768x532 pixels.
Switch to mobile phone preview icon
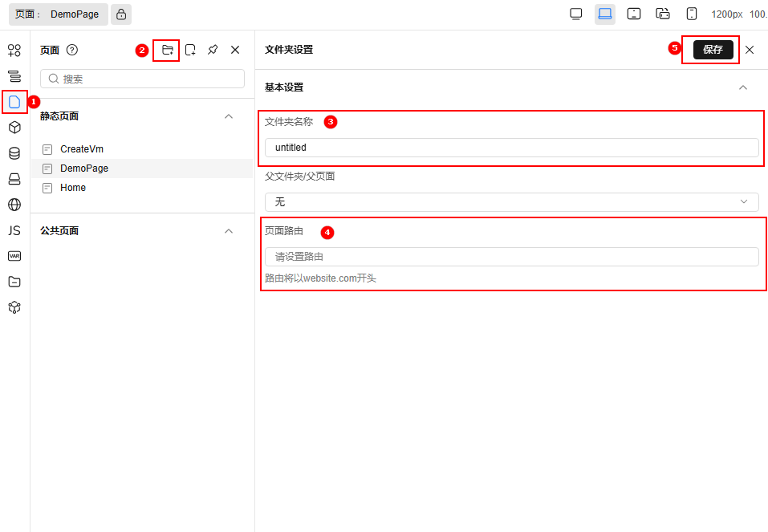tap(691, 14)
